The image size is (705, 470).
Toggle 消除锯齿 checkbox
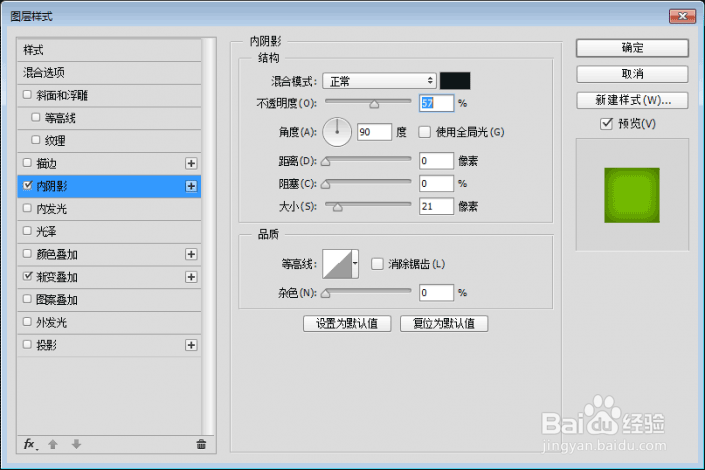[x=377, y=264]
